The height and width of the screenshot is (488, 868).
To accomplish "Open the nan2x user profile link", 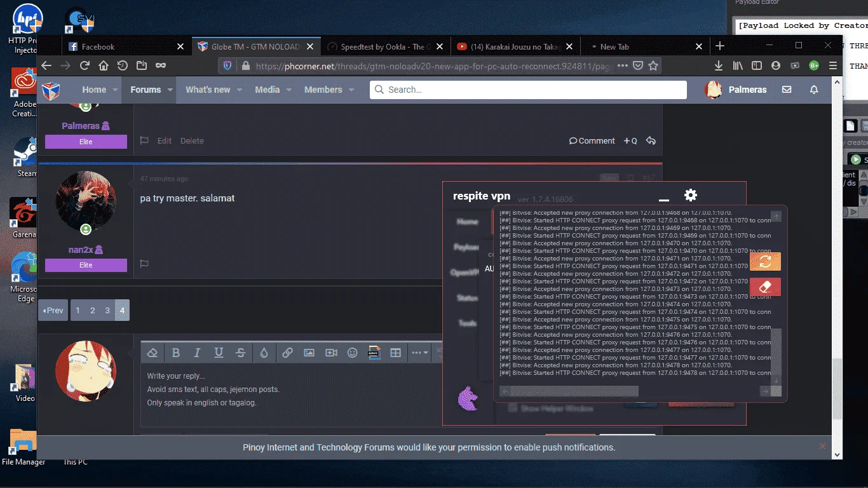I will [x=81, y=250].
